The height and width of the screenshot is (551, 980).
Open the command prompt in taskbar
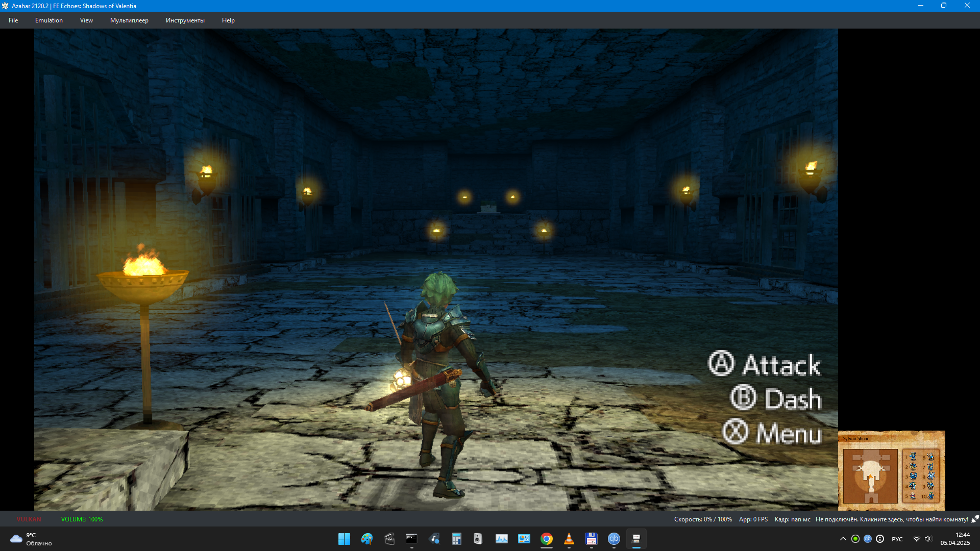pyautogui.click(x=411, y=539)
